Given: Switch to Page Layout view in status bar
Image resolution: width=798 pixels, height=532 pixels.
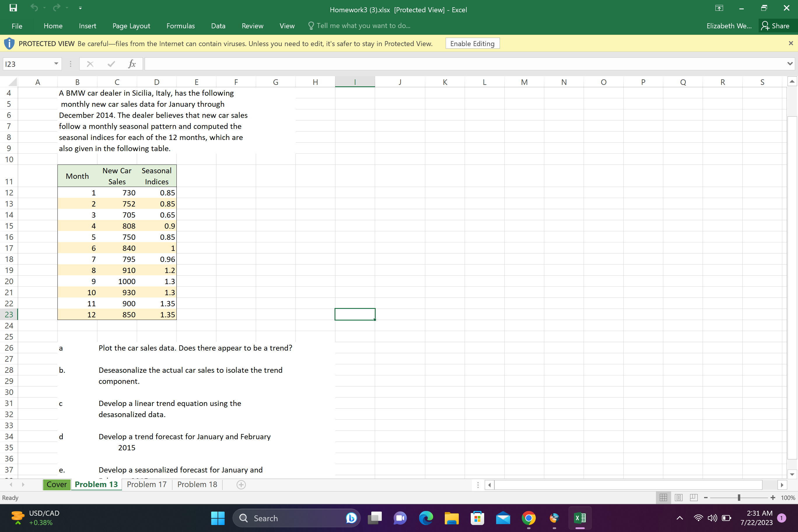Looking at the screenshot, I should 679,497.
